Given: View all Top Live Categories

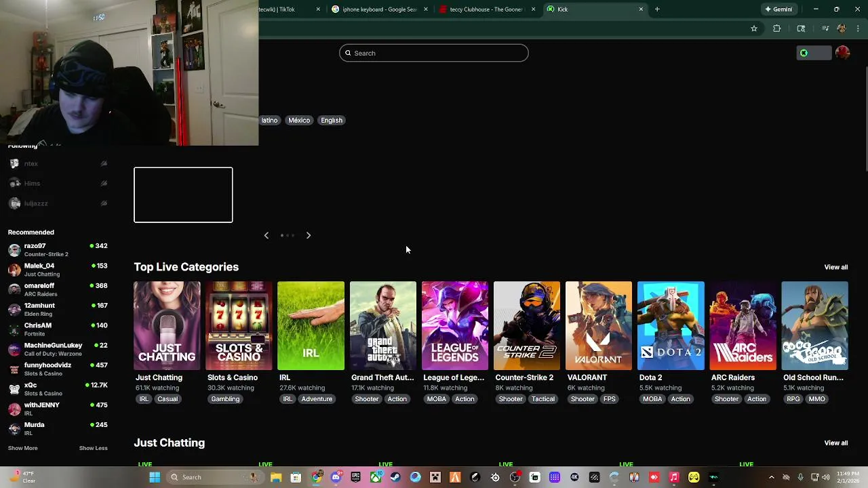Looking at the screenshot, I should [x=835, y=267].
